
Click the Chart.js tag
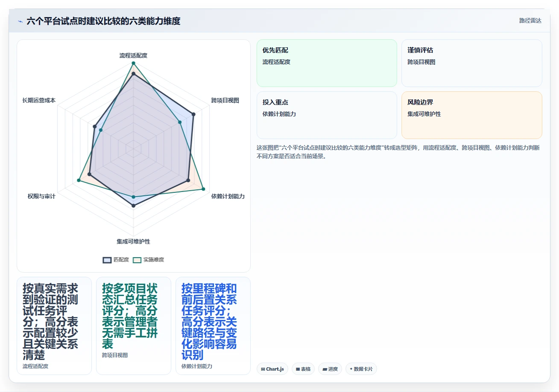[272, 369]
